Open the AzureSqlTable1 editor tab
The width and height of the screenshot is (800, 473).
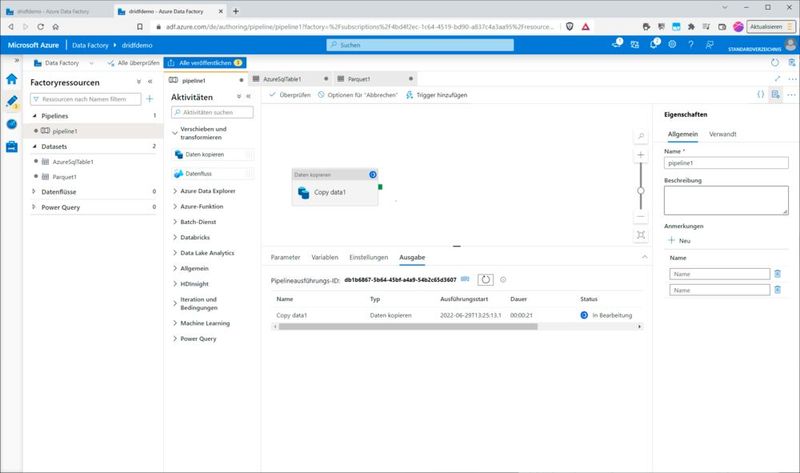pos(290,79)
